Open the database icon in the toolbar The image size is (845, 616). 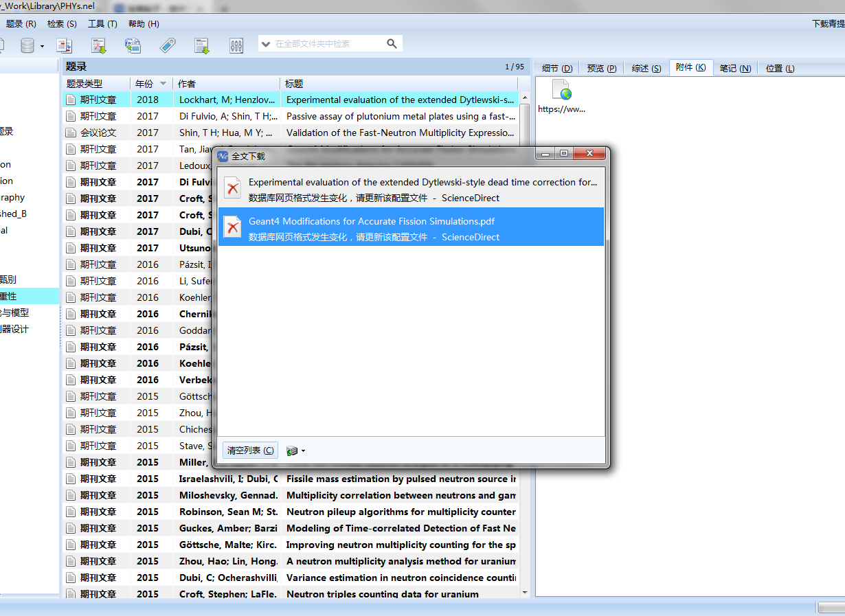click(x=27, y=45)
